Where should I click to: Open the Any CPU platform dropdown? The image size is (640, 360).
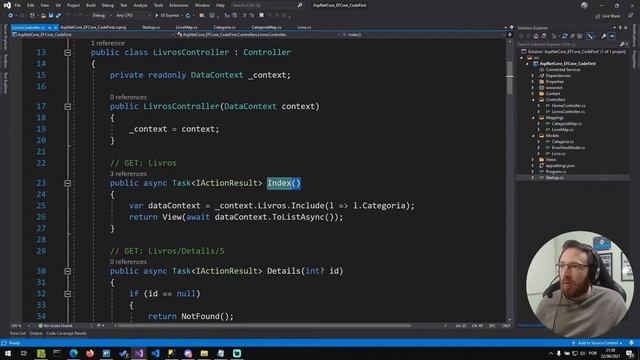point(133,16)
